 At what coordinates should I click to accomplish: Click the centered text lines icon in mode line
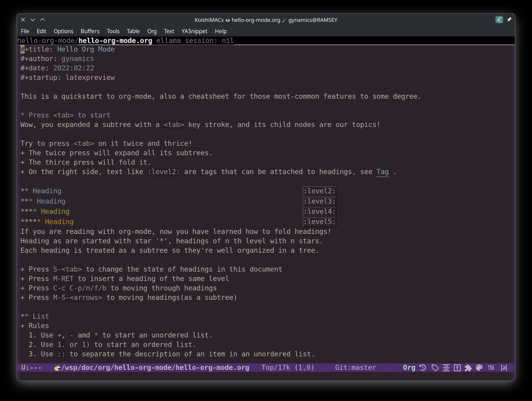pyautogui.click(x=446, y=368)
